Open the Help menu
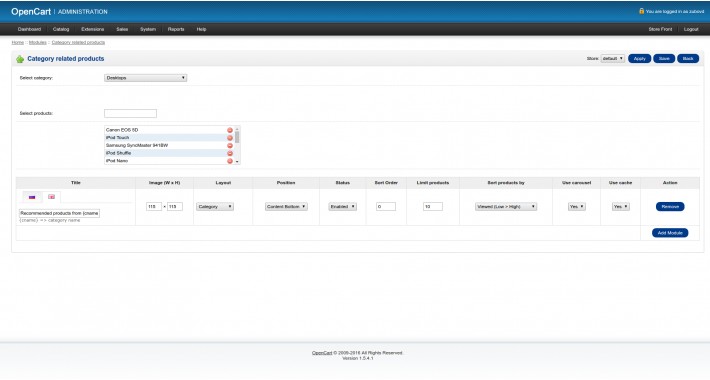The width and height of the screenshot is (710, 380). 201,29
